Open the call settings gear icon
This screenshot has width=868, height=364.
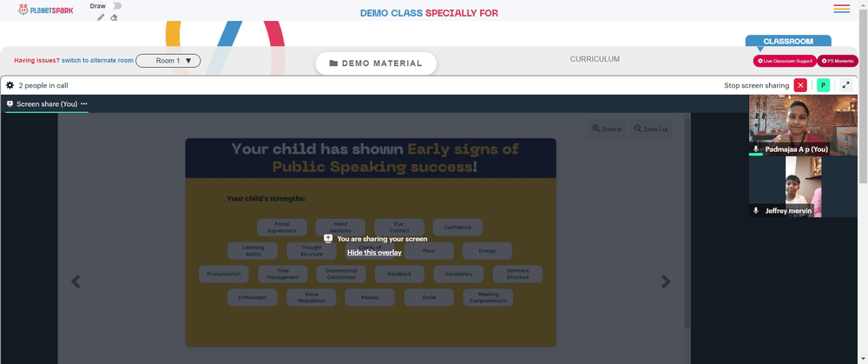(10, 85)
